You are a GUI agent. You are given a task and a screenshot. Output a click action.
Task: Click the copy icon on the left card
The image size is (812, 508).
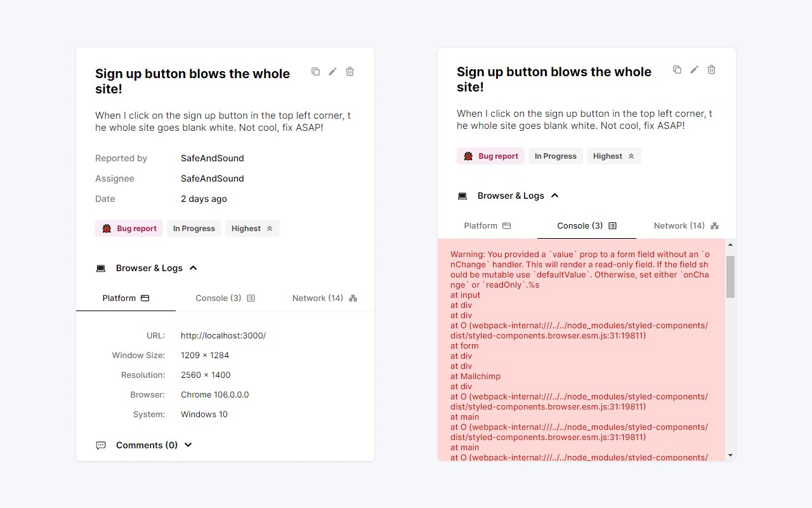[x=315, y=71]
